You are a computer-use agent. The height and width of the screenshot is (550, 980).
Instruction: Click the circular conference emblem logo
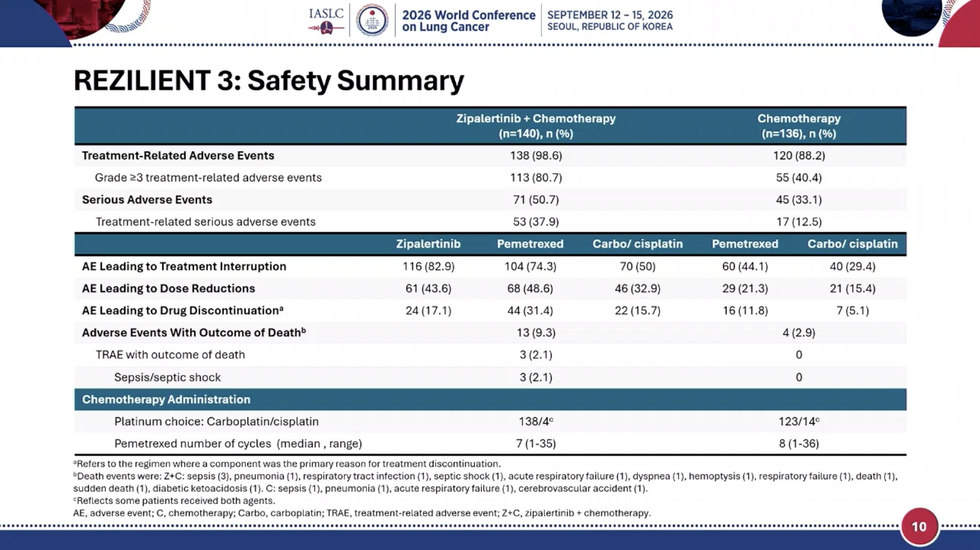coord(372,20)
